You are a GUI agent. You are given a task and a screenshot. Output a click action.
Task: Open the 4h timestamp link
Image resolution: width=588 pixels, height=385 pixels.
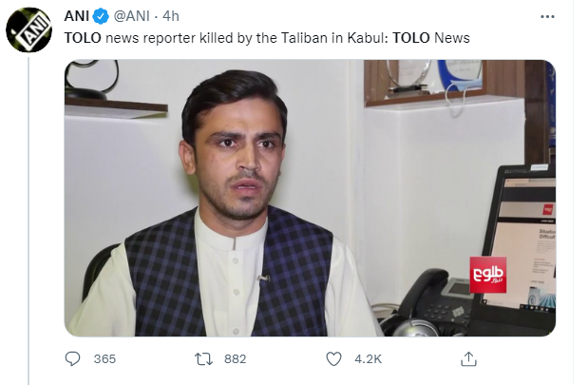tap(171, 16)
